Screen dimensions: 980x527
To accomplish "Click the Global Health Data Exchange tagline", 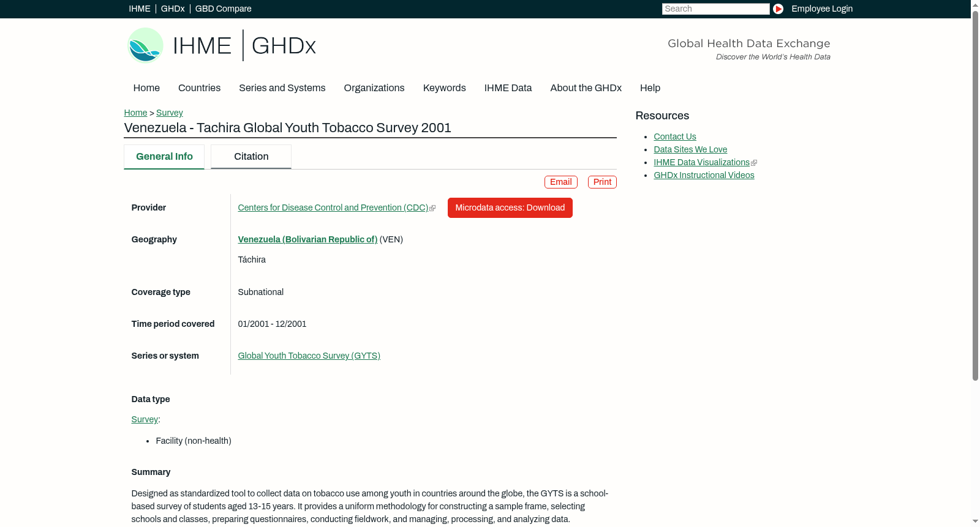I will point(749,43).
